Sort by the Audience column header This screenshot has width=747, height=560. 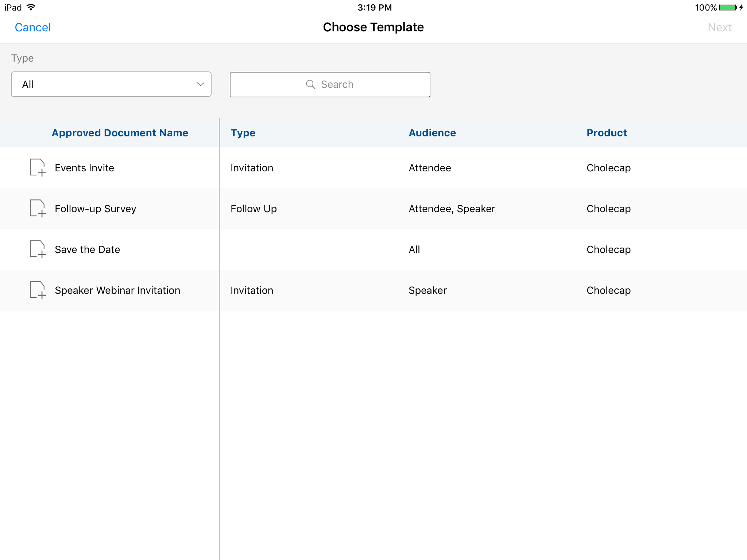click(432, 133)
